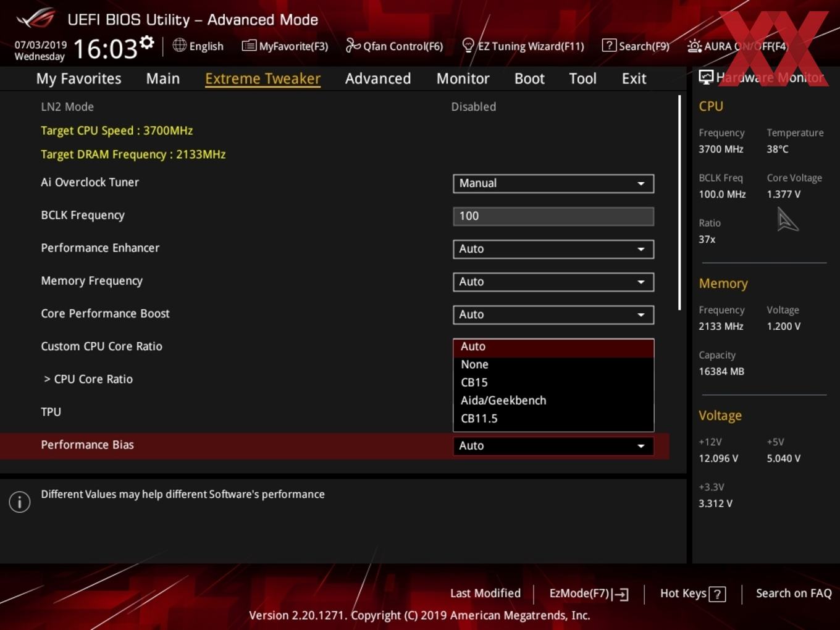Image resolution: width=840 pixels, height=630 pixels.
Task: Click the Hardware Monitor screen icon
Action: [x=706, y=77]
